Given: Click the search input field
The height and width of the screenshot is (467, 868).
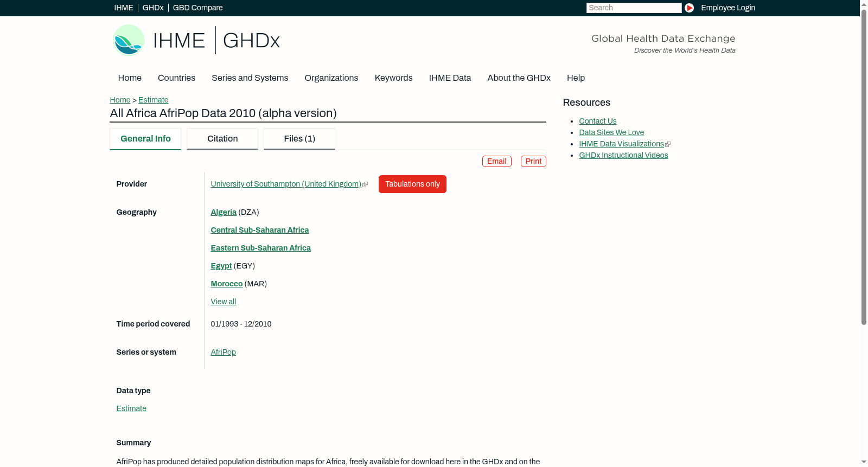Looking at the screenshot, I should (634, 8).
